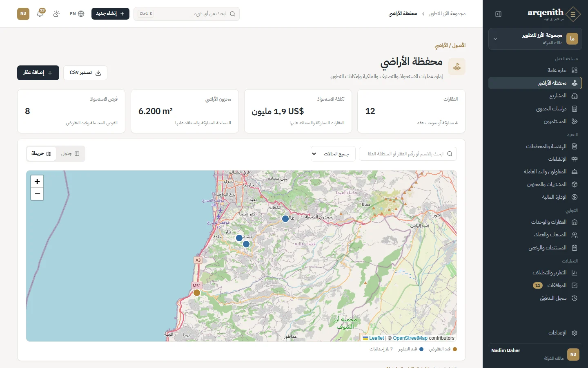Switch to جدول table view tab

coord(70,154)
